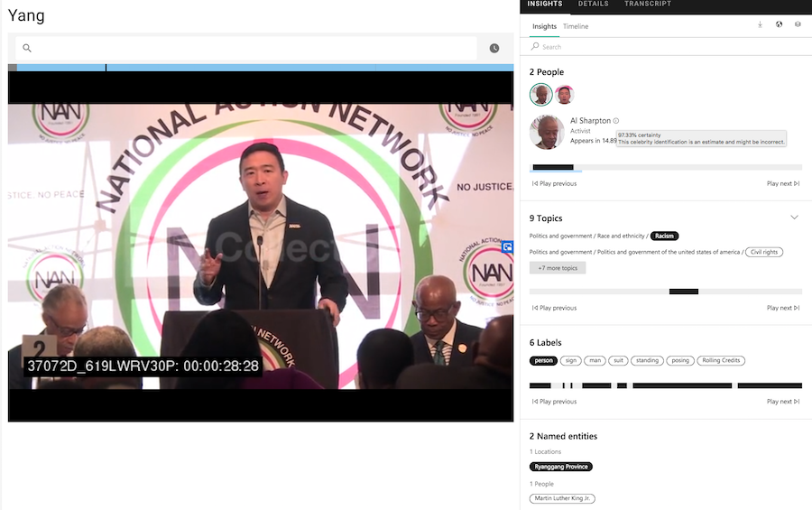Select the Rolling Credits label
The height and width of the screenshot is (510, 812).
[x=721, y=361]
